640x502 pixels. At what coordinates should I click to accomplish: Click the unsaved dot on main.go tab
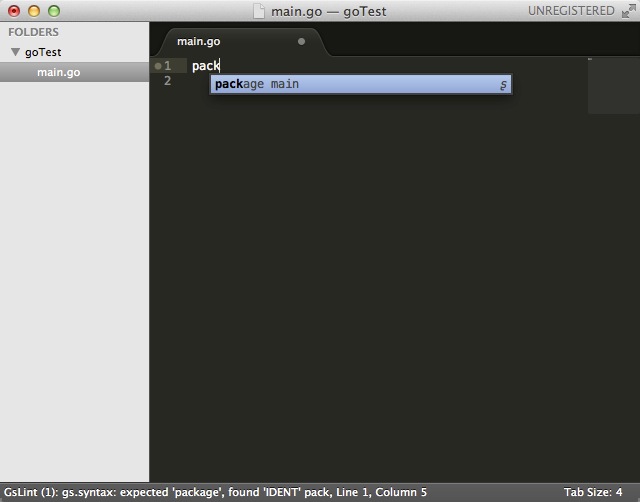tap(301, 42)
